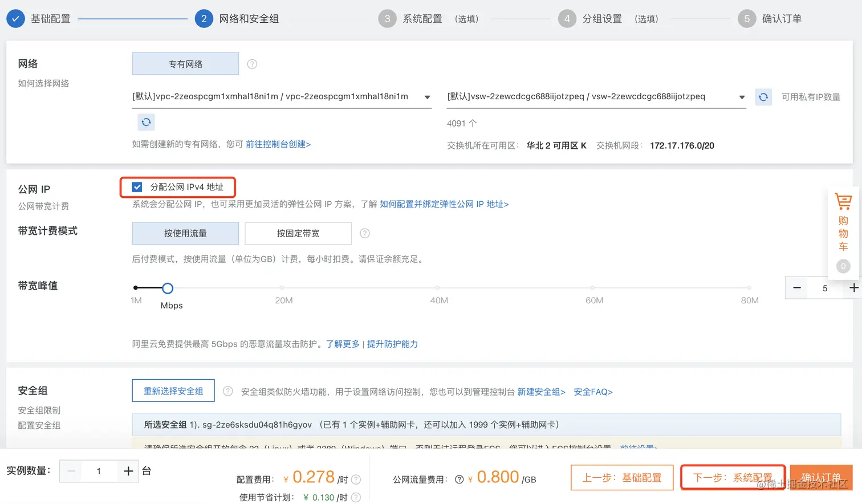Open the 新建安全组 link
This screenshot has height=504, width=862.
coord(541,392)
